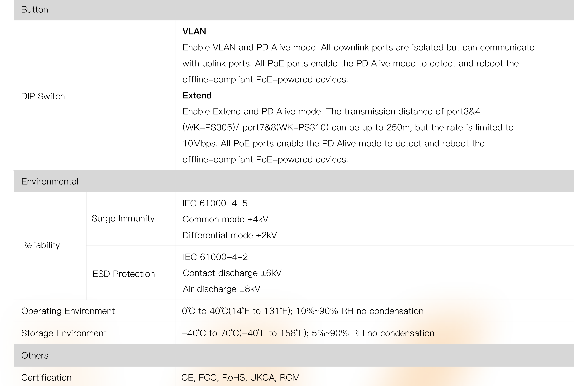Viewport: 588px width, 386px height.
Task: Click the IEC 61000-4-2 standard text
Action: coord(215,257)
